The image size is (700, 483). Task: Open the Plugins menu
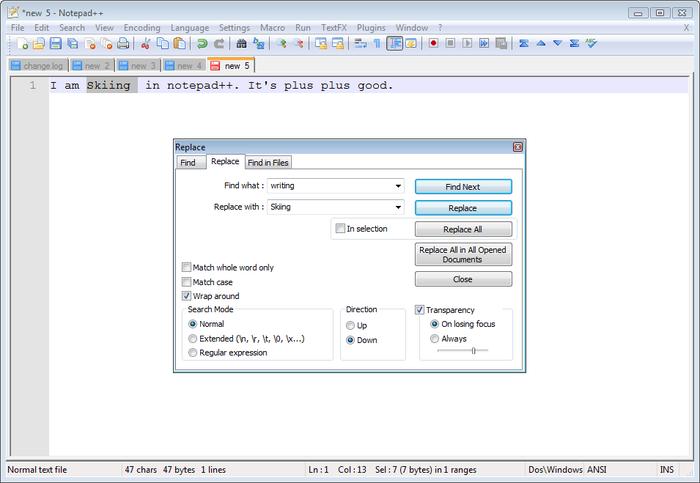[x=371, y=28]
